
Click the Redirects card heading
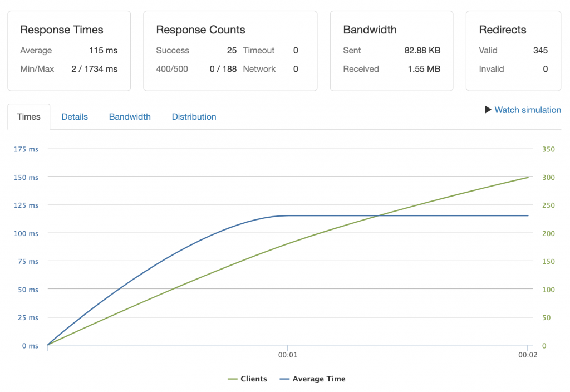point(503,30)
